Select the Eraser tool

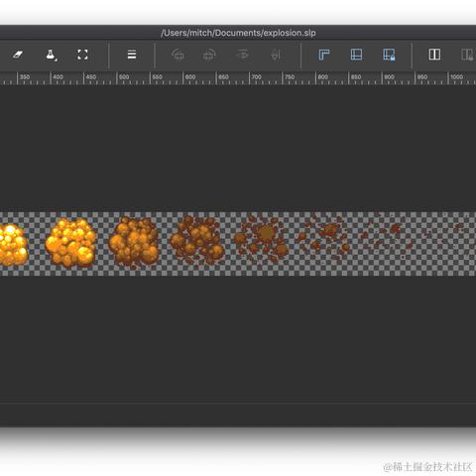[x=18, y=55]
